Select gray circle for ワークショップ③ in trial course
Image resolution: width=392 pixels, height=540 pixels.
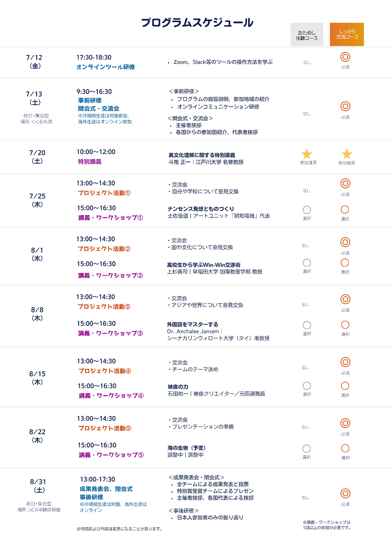tap(307, 325)
